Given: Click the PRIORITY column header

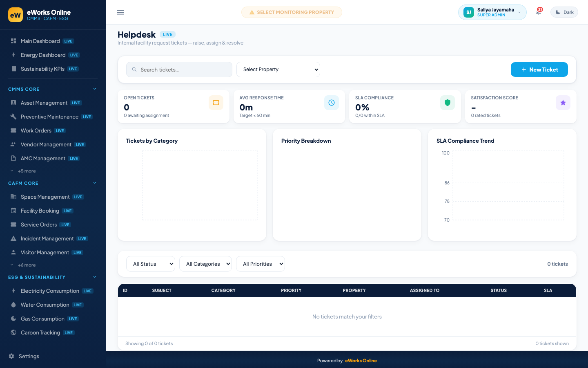Looking at the screenshot, I should [291, 290].
